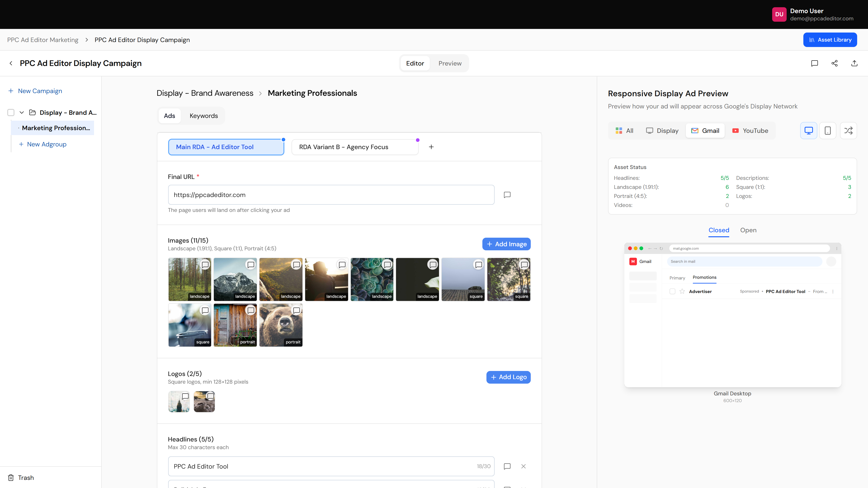Open comment icon next to Final URL

(507, 195)
